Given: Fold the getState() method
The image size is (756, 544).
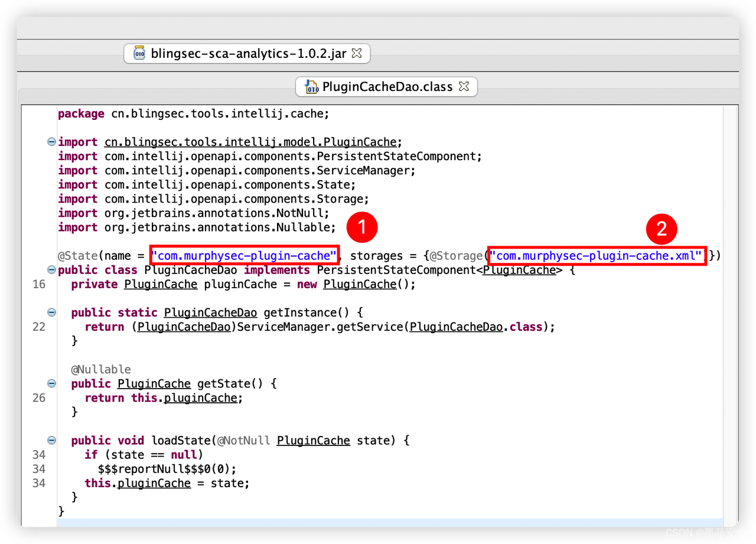Looking at the screenshot, I should point(51,383).
